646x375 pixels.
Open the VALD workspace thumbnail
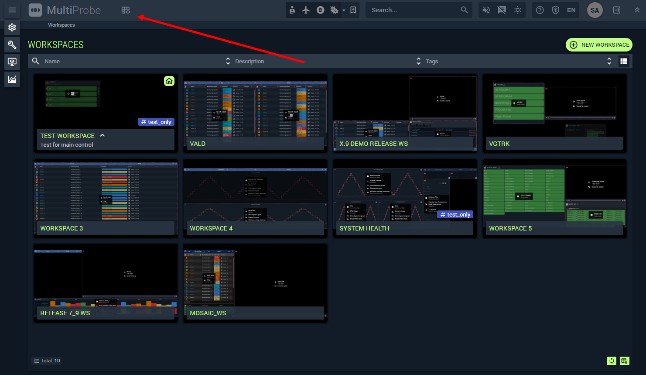tap(255, 112)
